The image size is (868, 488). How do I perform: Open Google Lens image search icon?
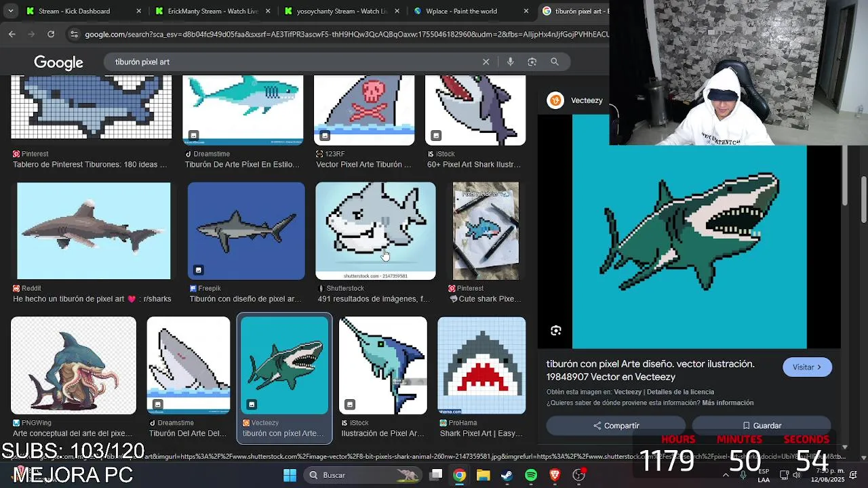pyautogui.click(x=532, y=62)
